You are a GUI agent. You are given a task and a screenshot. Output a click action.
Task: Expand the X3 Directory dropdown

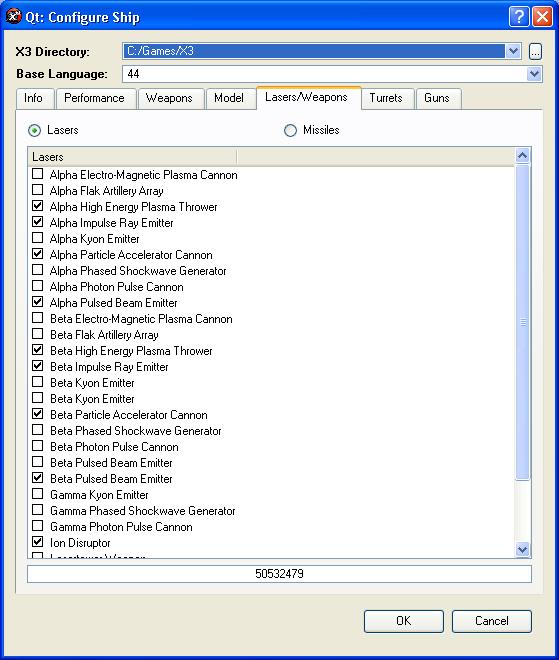[x=513, y=51]
